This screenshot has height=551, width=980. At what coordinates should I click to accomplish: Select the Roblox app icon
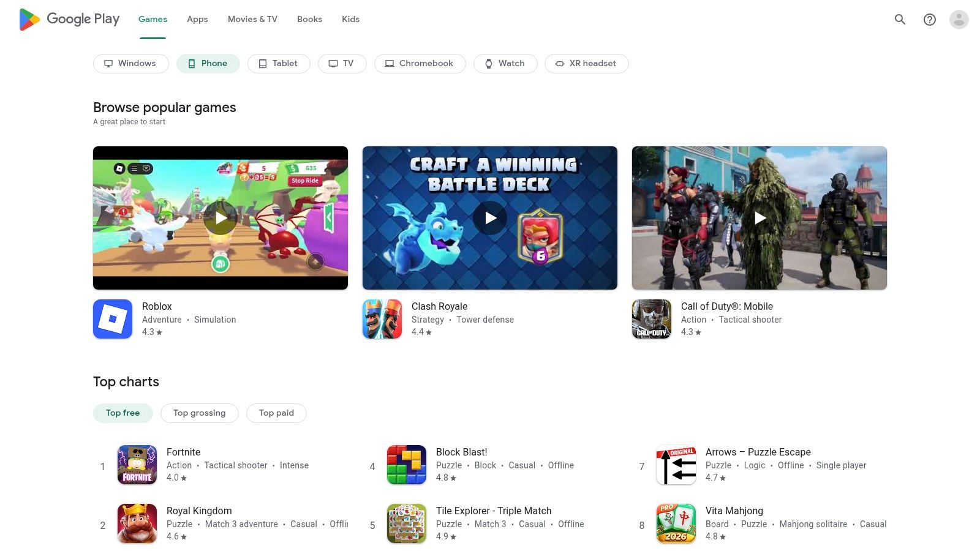coord(113,318)
